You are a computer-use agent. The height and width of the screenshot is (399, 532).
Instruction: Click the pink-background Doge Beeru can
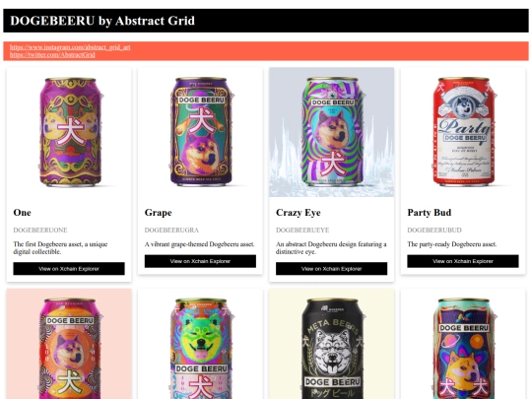tap(69, 344)
